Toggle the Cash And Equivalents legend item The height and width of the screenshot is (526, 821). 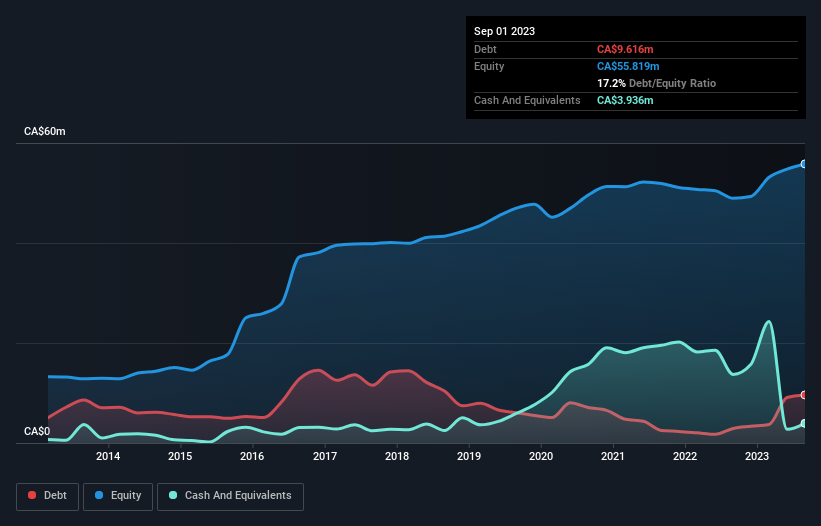[230, 496]
